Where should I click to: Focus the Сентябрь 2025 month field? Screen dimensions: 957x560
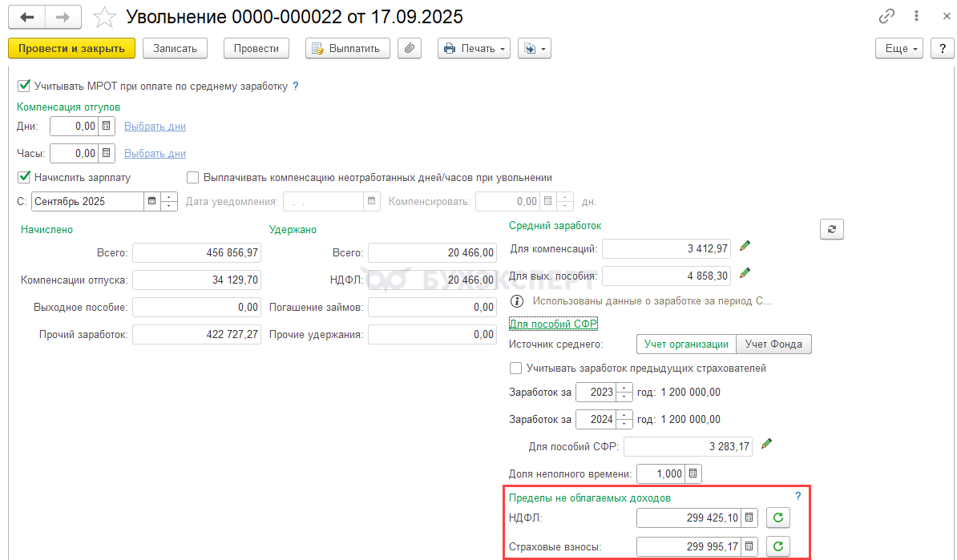click(88, 201)
